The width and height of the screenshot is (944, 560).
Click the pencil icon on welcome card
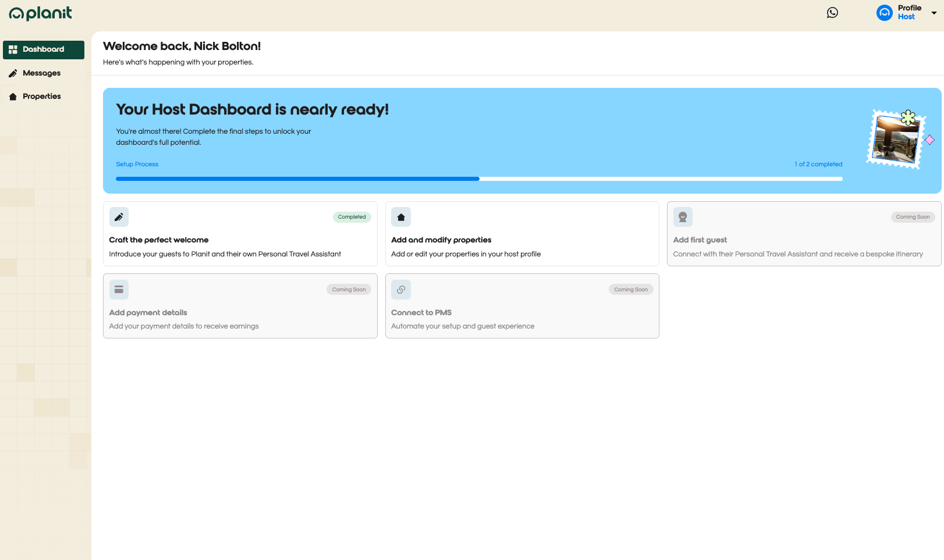[119, 217]
